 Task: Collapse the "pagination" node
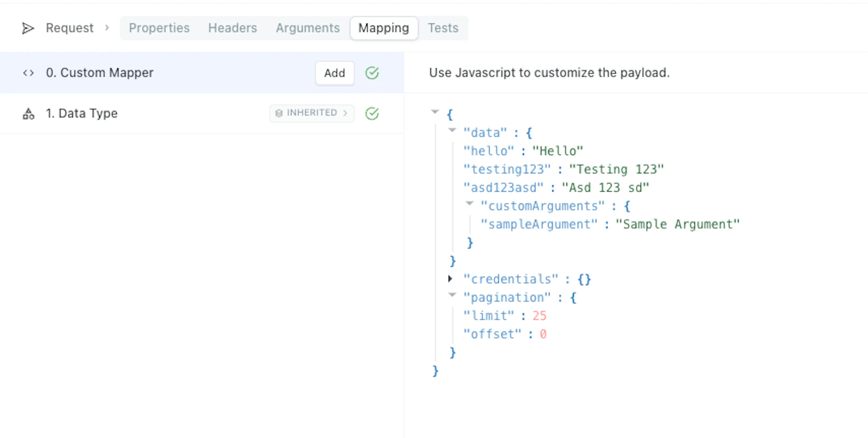coord(452,295)
